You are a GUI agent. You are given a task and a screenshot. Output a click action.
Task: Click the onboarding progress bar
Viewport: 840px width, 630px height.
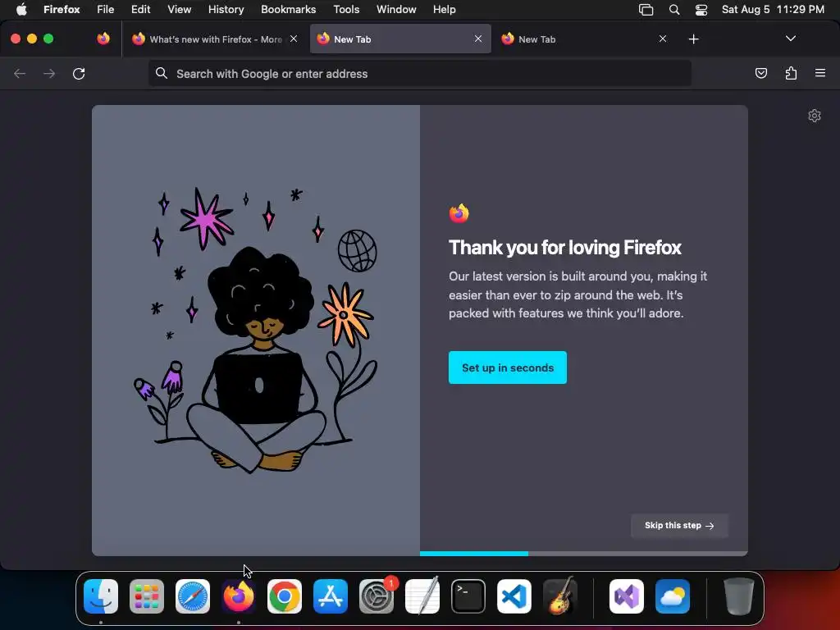(x=584, y=554)
